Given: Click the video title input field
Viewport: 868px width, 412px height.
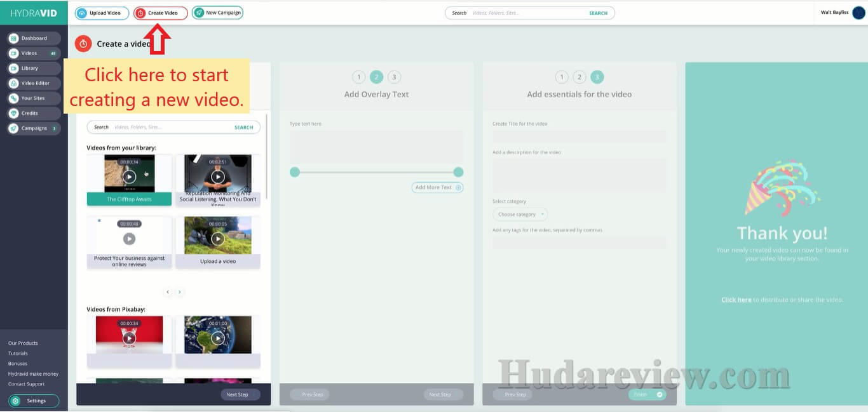Looking at the screenshot, I should 580,136.
